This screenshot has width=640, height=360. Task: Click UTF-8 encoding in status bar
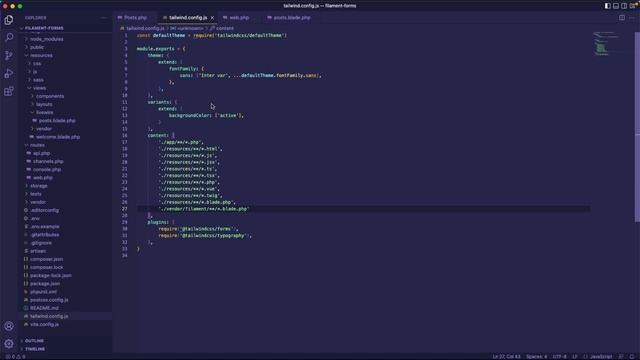click(x=560, y=356)
